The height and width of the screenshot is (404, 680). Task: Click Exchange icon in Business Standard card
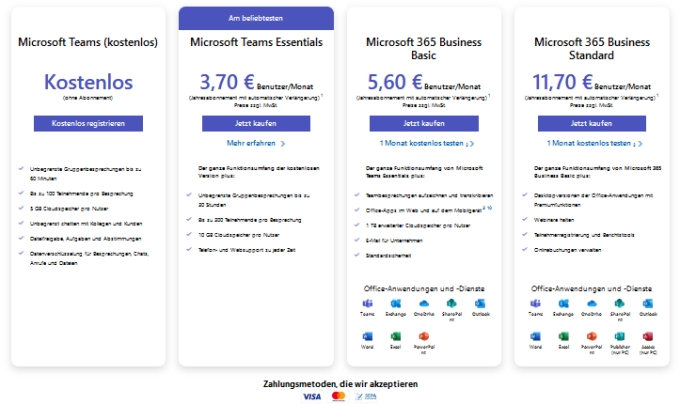click(x=563, y=303)
